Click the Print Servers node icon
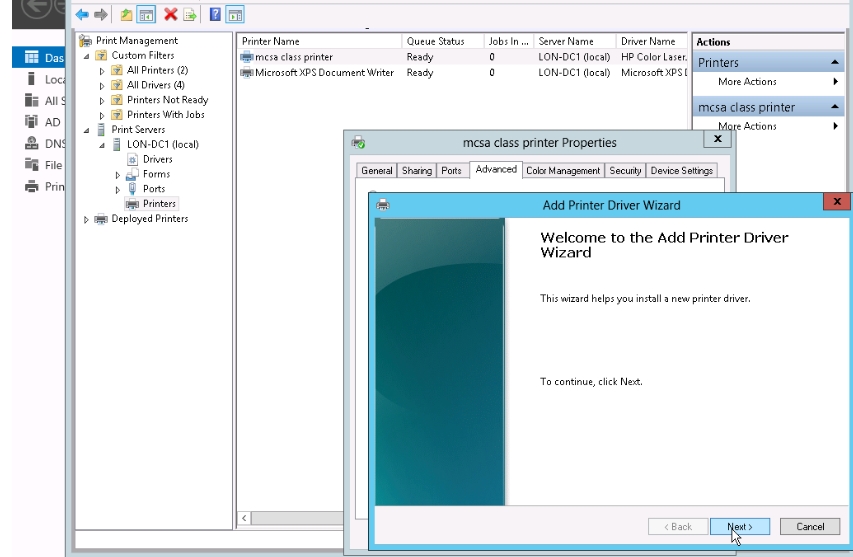The height and width of the screenshot is (557, 853). point(101,129)
